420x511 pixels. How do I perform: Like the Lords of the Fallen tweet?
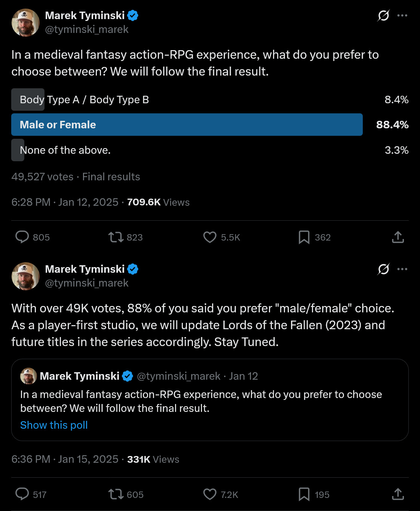coord(210,494)
